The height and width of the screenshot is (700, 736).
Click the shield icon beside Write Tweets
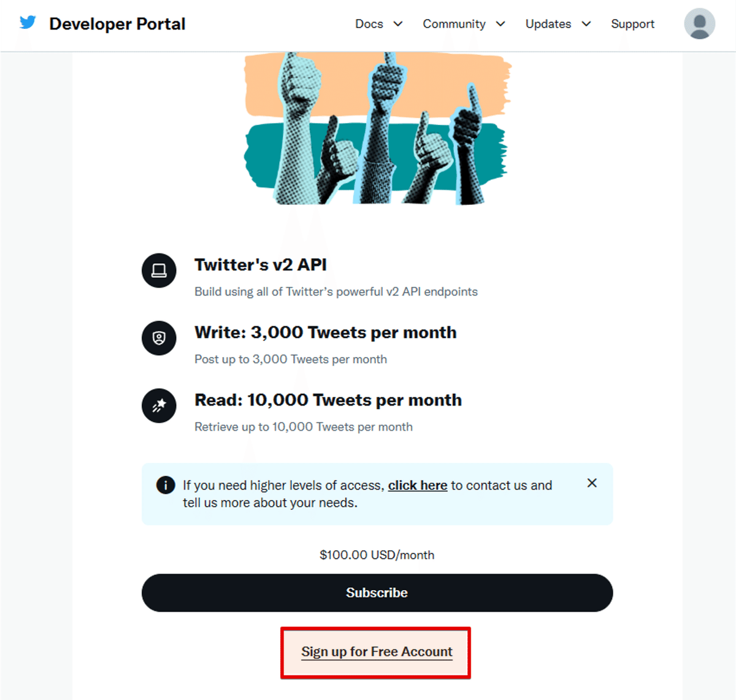159,338
